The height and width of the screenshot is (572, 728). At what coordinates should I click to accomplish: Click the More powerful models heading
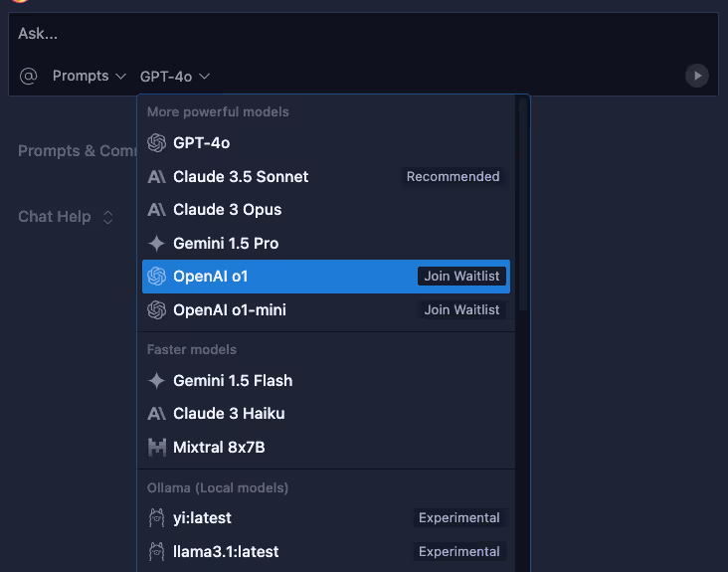218,111
